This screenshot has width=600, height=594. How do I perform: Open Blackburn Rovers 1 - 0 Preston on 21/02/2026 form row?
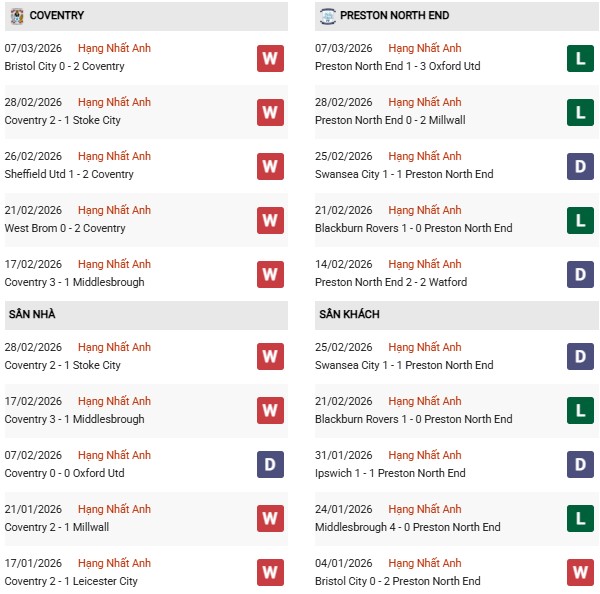(x=413, y=229)
